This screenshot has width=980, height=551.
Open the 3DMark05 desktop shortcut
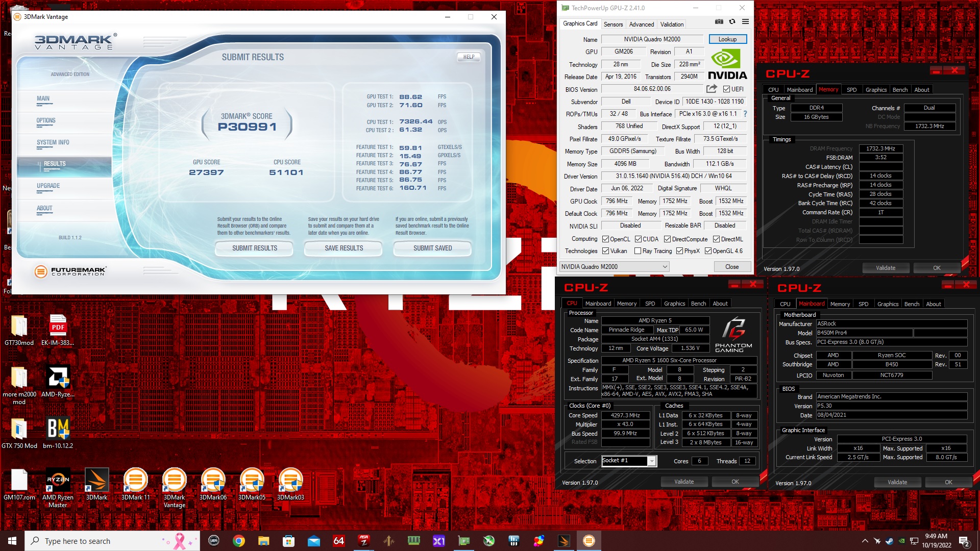(252, 485)
